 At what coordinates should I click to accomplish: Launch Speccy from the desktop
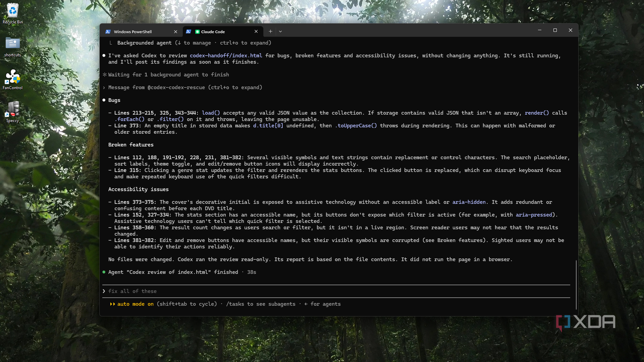click(12, 112)
